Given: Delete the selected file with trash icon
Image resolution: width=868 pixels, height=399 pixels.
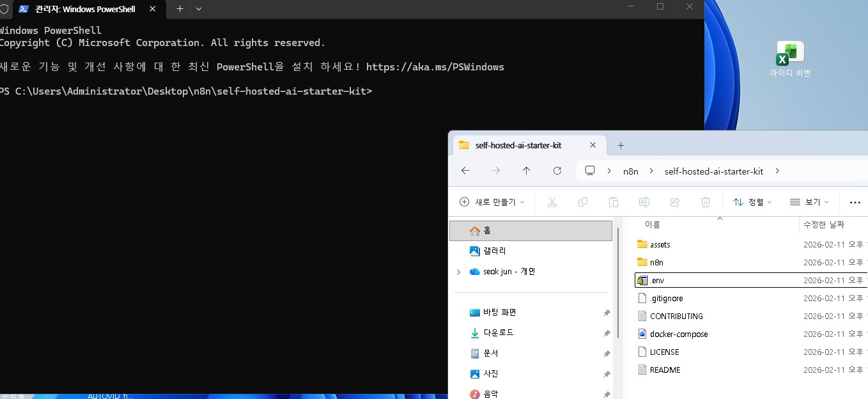Looking at the screenshot, I should click(x=706, y=201).
